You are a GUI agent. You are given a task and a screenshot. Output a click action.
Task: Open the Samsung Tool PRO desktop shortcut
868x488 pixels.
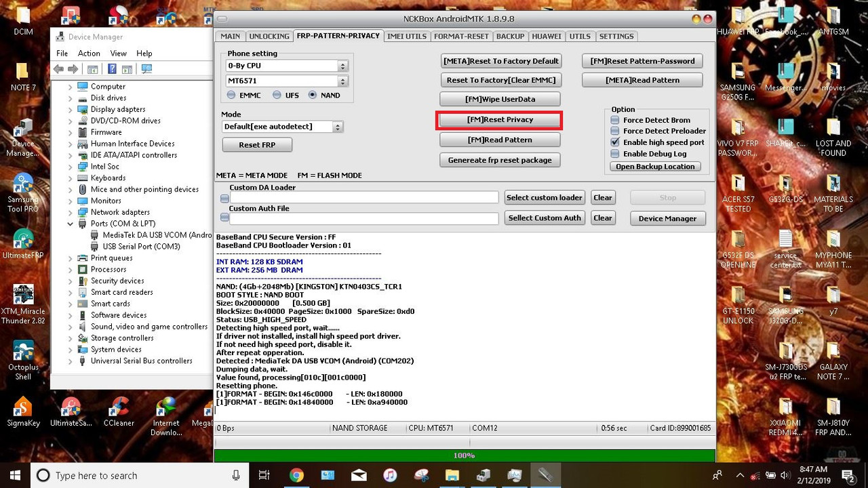coord(23,192)
